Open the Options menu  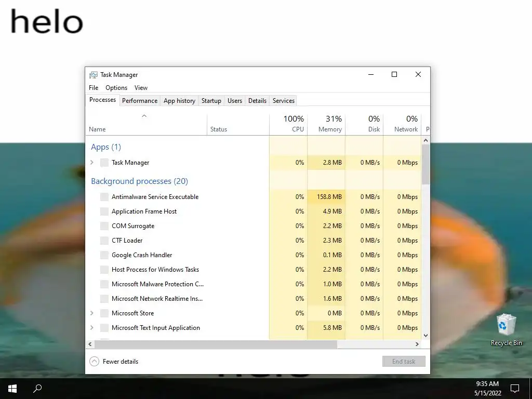click(116, 87)
